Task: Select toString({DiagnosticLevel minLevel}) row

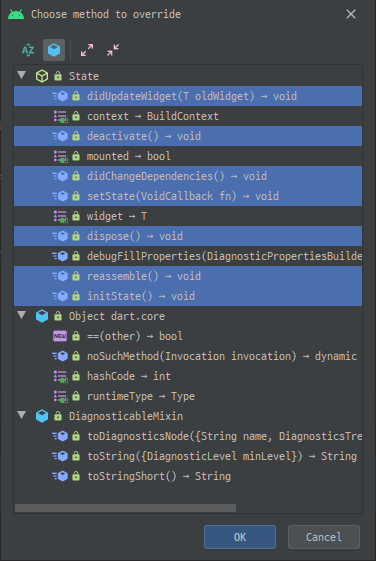Action: pos(188,457)
